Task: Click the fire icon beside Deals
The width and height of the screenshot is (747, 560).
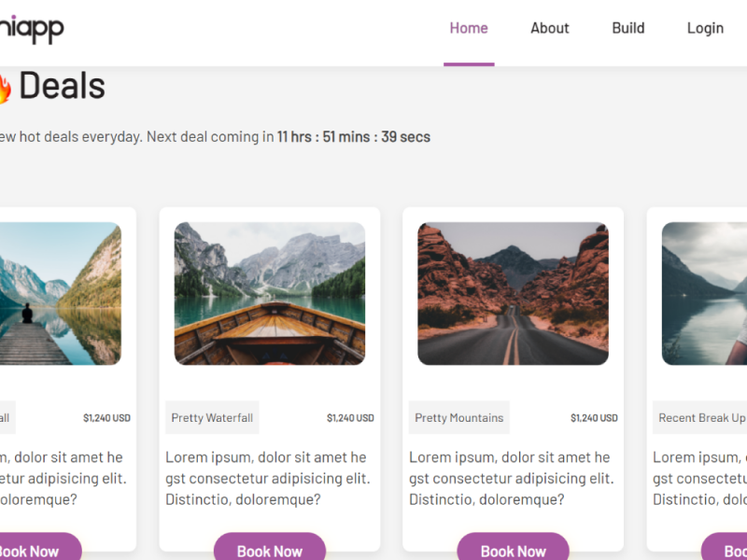Action: pos(4,88)
